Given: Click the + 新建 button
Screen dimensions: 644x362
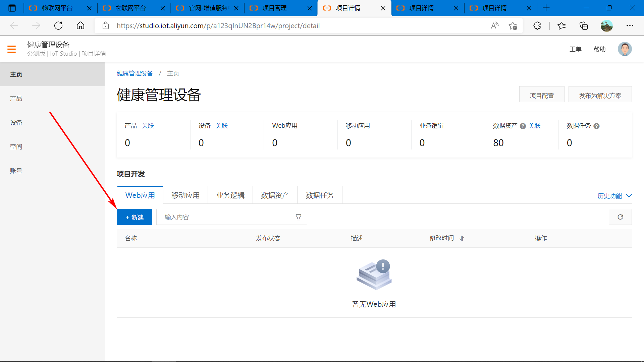Looking at the screenshot, I should pyautogui.click(x=135, y=217).
